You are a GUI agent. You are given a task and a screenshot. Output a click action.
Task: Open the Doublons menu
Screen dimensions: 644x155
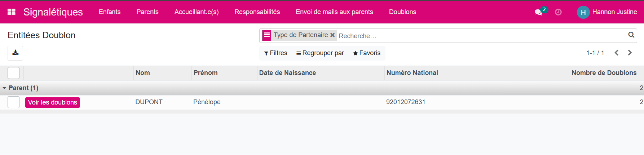coord(402,12)
